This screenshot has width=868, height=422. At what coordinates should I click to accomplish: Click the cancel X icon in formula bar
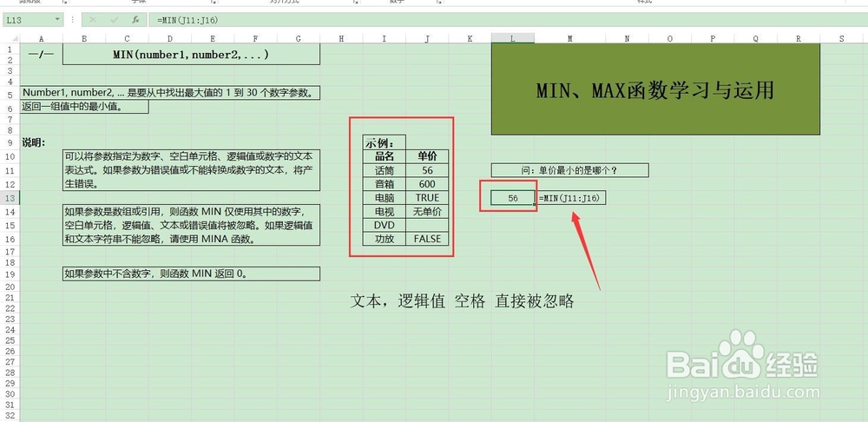tap(93, 20)
